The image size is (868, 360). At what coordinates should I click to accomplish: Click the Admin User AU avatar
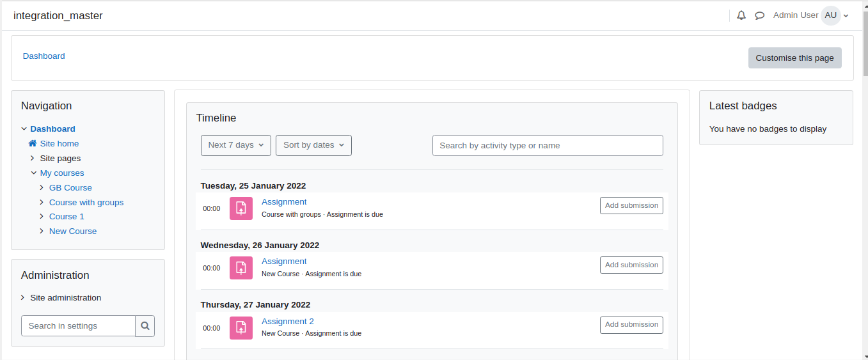831,15
